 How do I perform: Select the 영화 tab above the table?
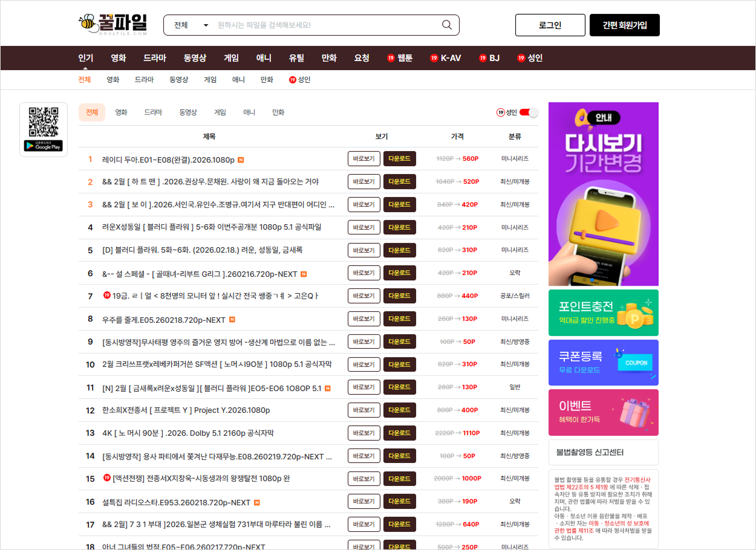pos(121,112)
